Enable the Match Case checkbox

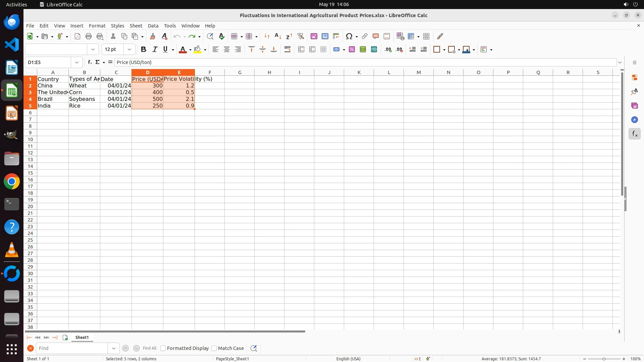pos(214,348)
